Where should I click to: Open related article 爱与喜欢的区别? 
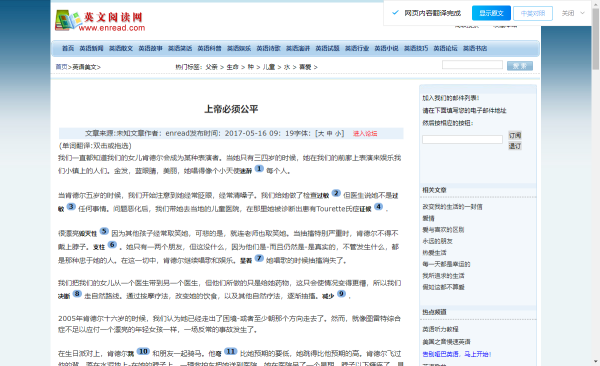point(443,230)
